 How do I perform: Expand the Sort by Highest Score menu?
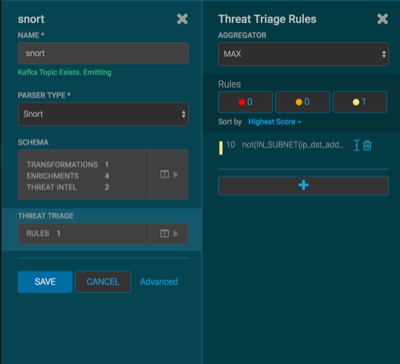(x=275, y=122)
